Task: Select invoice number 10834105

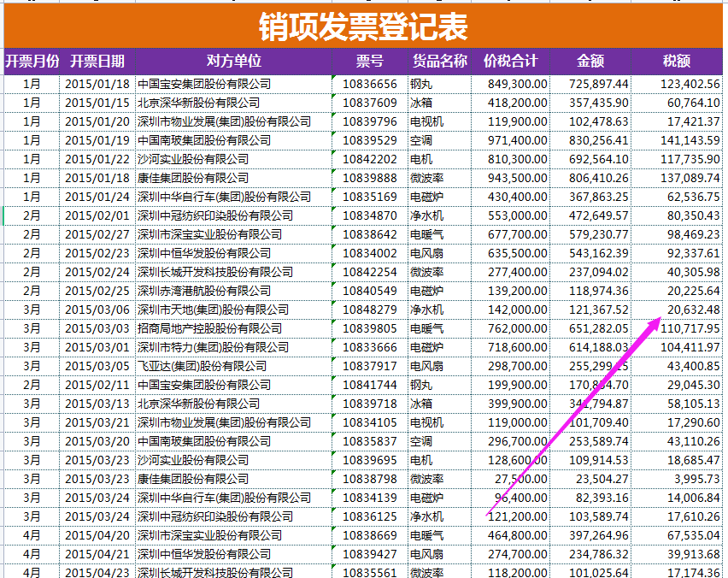Action: 370,423
